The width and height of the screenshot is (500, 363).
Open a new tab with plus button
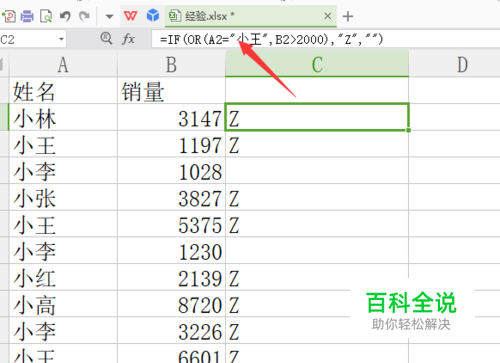click(348, 16)
